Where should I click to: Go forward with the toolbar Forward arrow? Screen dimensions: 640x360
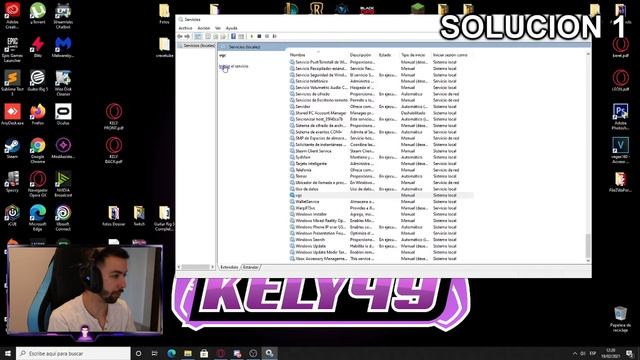tap(187, 36)
